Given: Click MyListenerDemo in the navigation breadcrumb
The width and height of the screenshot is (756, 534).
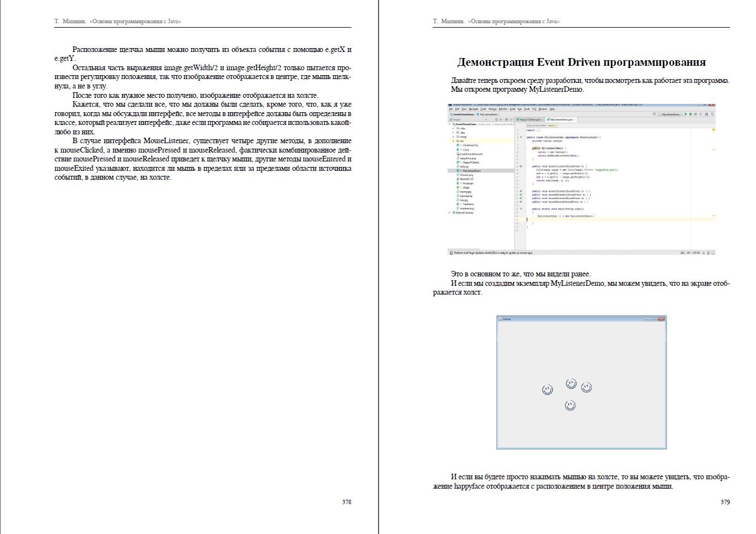Looking at the screenshot, I should 487,114.
